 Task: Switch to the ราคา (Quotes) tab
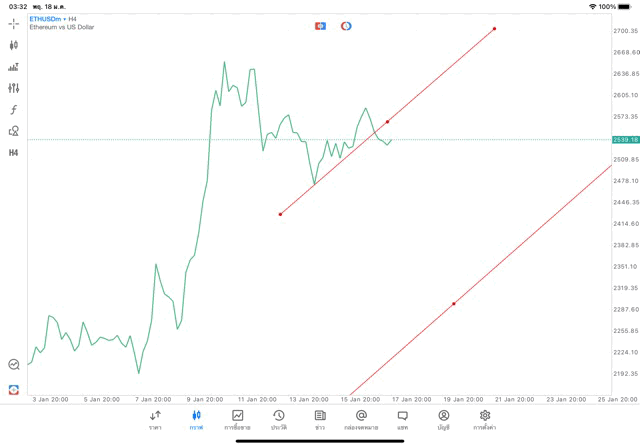[x=155, y=419]
